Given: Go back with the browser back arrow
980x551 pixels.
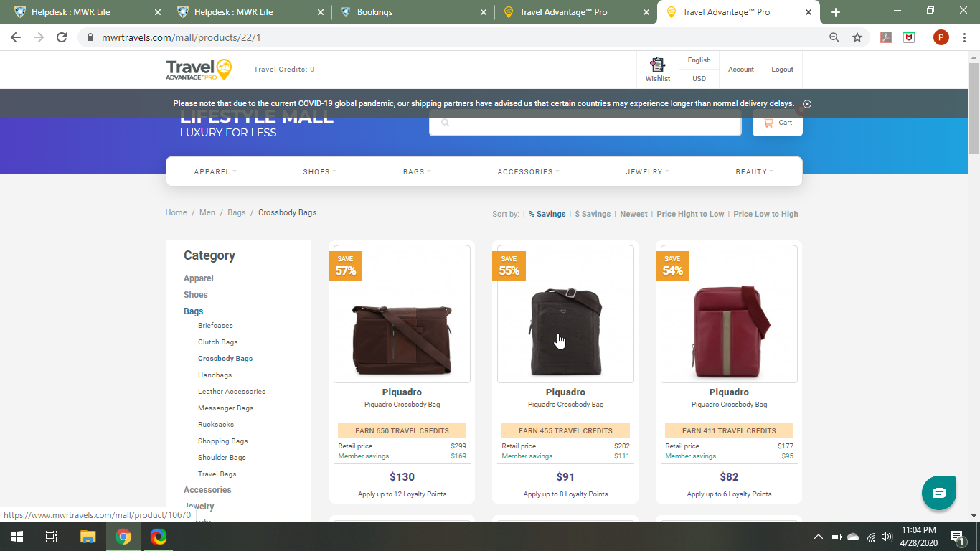Looking at the screenshot, I should pyautogui.click(x=16, y=37).
